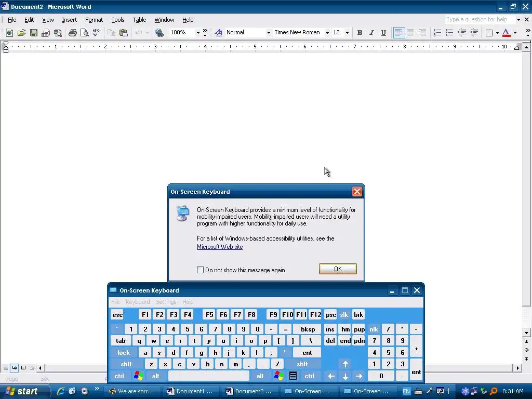Click the bksp key on keyboard

[x=308, y=329]
